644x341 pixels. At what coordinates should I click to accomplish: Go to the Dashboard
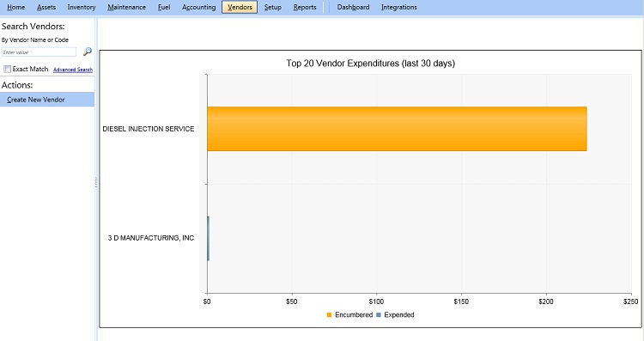coord(353,7)
